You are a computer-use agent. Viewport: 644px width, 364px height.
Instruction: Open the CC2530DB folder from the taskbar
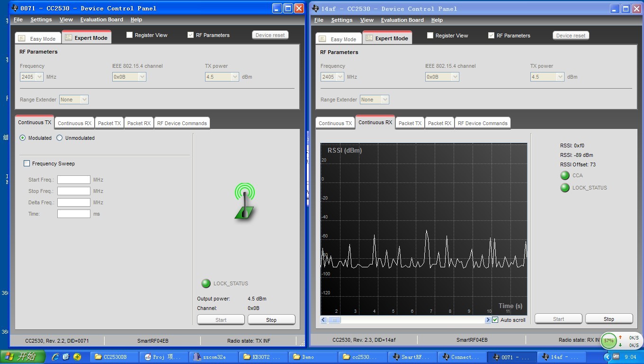tap(115, 357)
